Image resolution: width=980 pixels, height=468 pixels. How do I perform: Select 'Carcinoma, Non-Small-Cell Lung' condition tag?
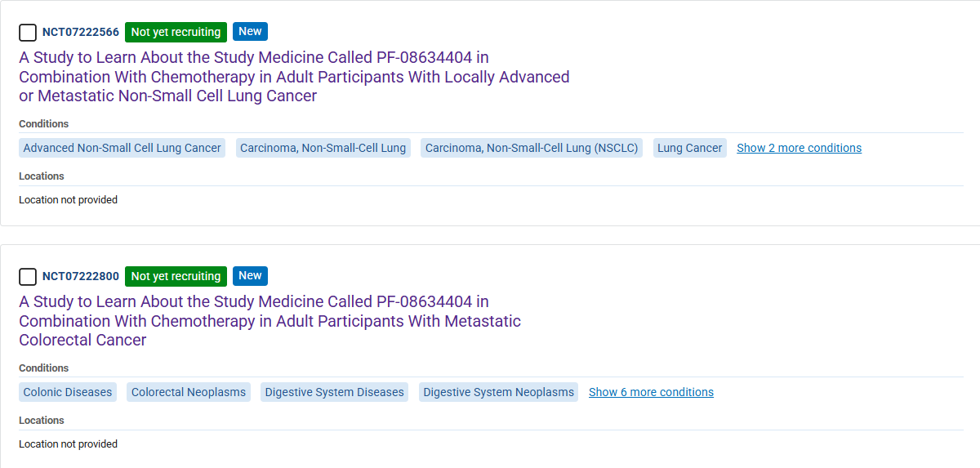click(323, 148)
